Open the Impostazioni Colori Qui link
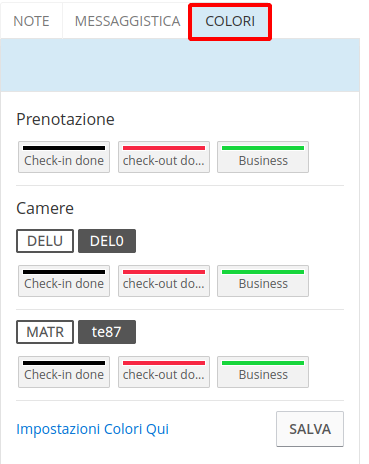369x464 pixels. click(93, 429)
